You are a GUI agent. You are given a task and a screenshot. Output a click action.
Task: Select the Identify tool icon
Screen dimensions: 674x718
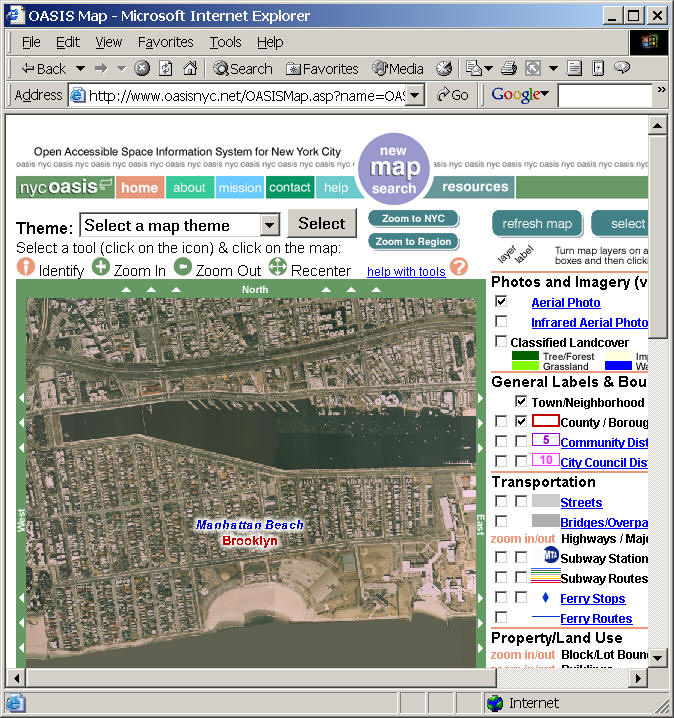click(x=26, y=267)
